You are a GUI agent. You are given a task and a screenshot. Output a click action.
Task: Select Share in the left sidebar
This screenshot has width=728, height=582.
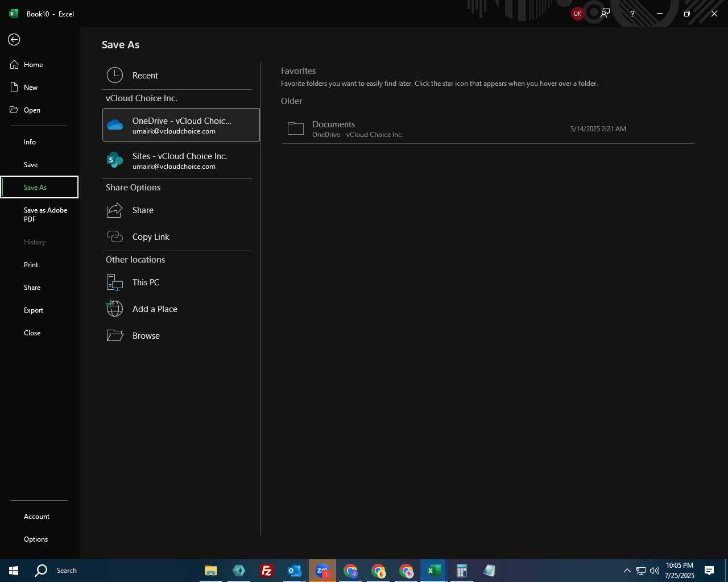point(39,288)
